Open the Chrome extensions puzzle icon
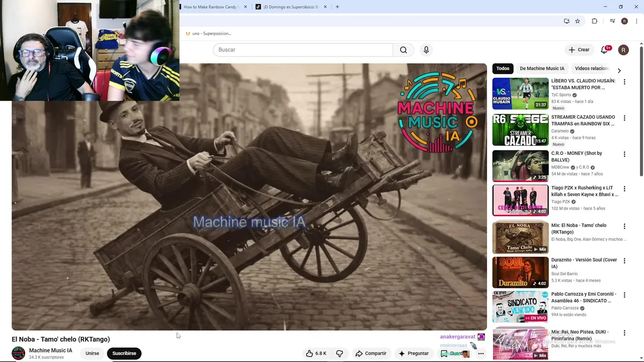 click(x=595, y=21)
